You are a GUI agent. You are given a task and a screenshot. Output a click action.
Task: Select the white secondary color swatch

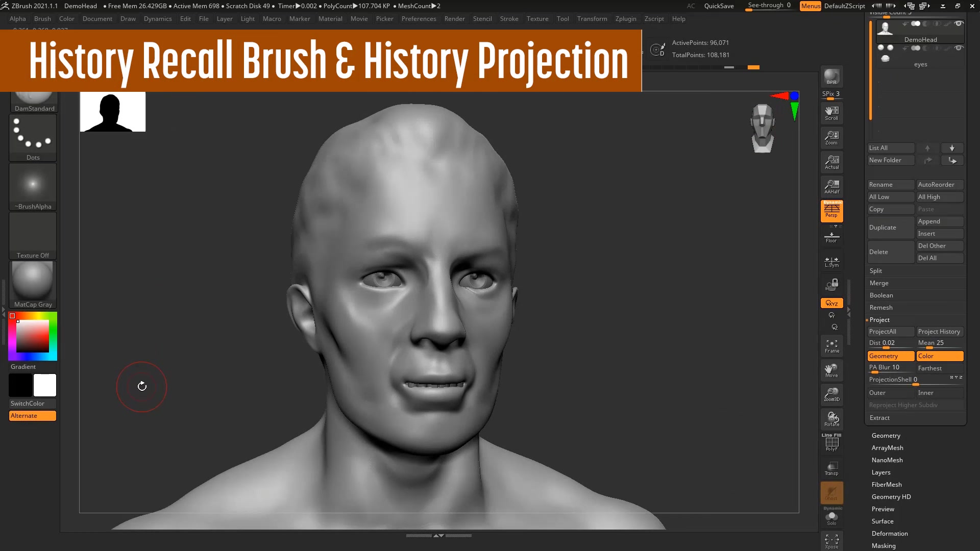[45, 385]
